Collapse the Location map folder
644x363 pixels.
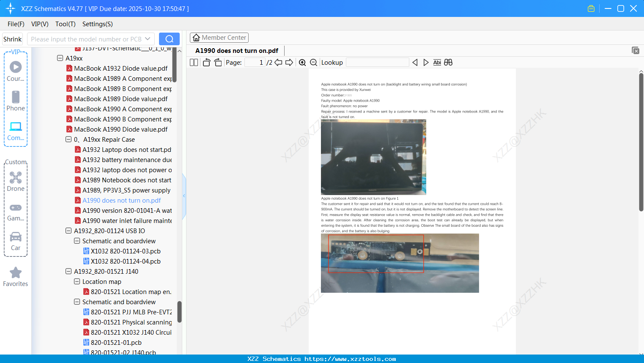click(77, 281)
